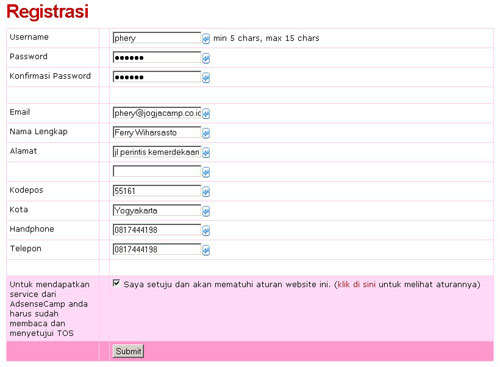Click the check icon beside Kota field
The width and height of the screenshot is (500, 367).
tap(206, 211)
